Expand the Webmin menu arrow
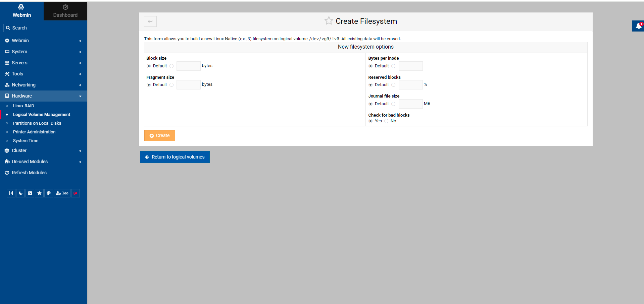The height and width of the screenshot is (304, 644). [x=80, y=41]
